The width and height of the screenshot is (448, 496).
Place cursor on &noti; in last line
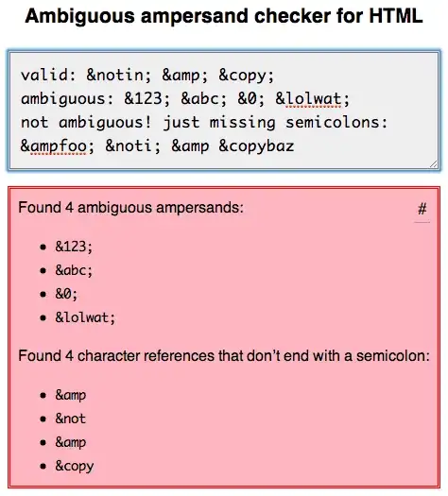coord(133,146)
